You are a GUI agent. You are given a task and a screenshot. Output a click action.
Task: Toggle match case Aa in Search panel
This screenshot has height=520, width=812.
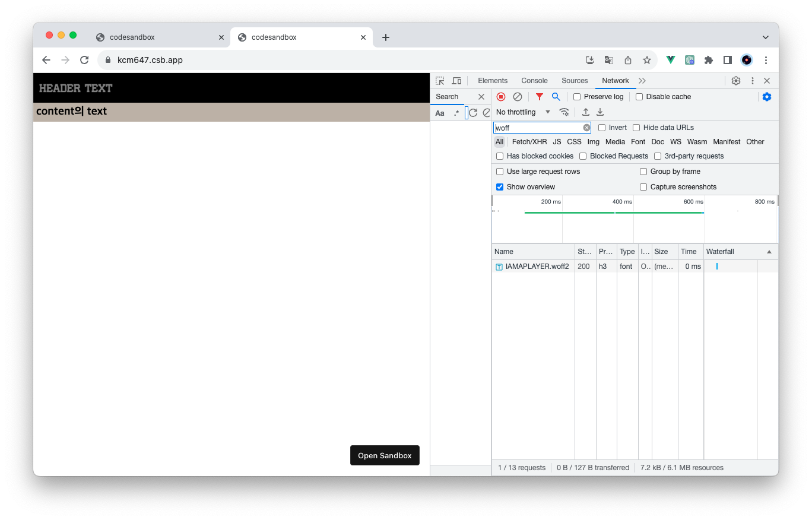(x=440, y=113)
